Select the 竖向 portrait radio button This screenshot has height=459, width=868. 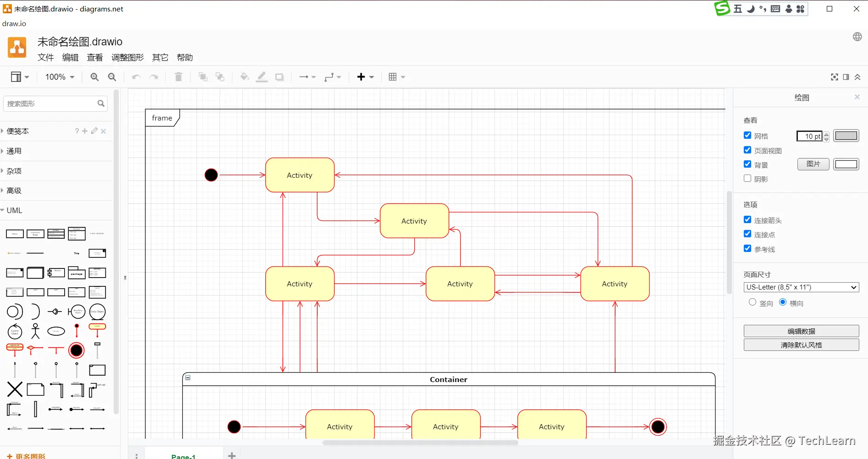[x=753, y=302]
